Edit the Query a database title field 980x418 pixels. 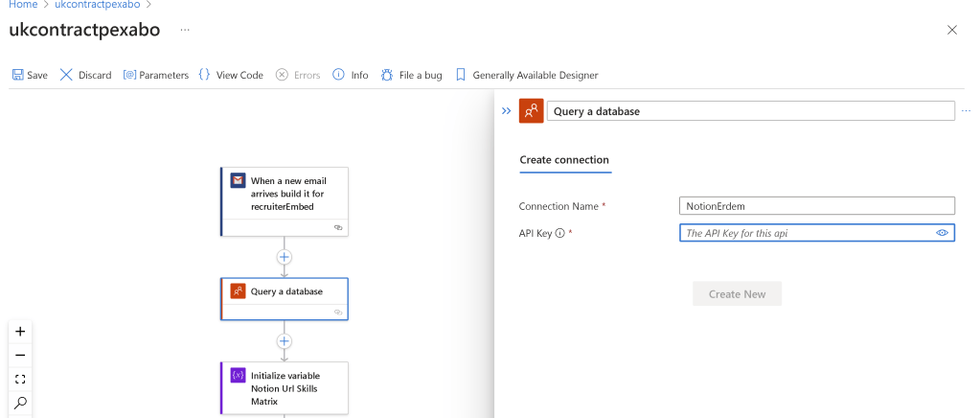(x=751, y=111)
